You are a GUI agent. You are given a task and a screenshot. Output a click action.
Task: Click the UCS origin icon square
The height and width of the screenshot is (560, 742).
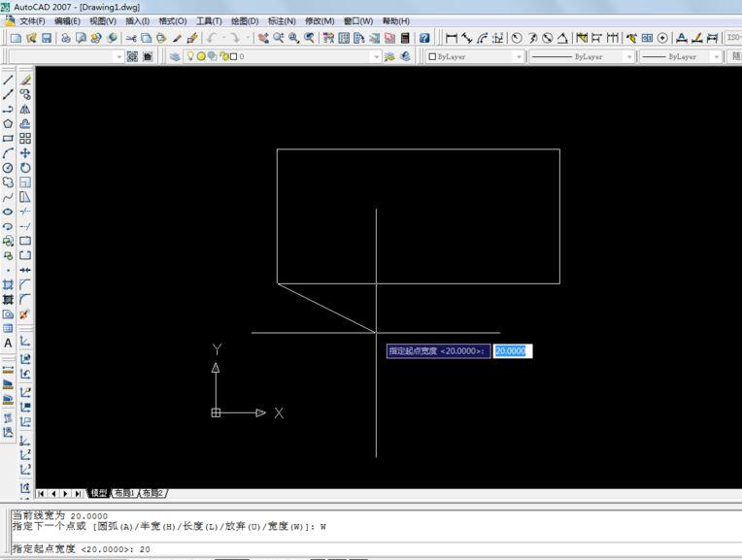pos(216,412)
